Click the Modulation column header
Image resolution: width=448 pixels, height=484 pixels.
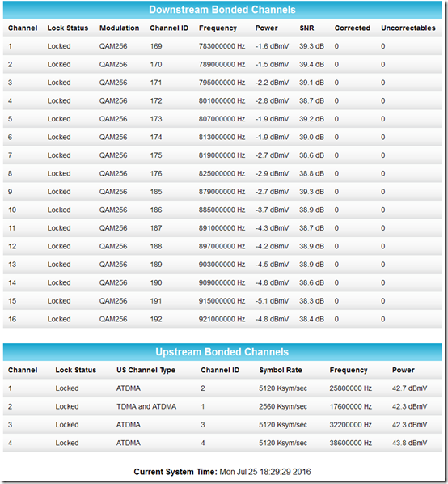point(119,28)
